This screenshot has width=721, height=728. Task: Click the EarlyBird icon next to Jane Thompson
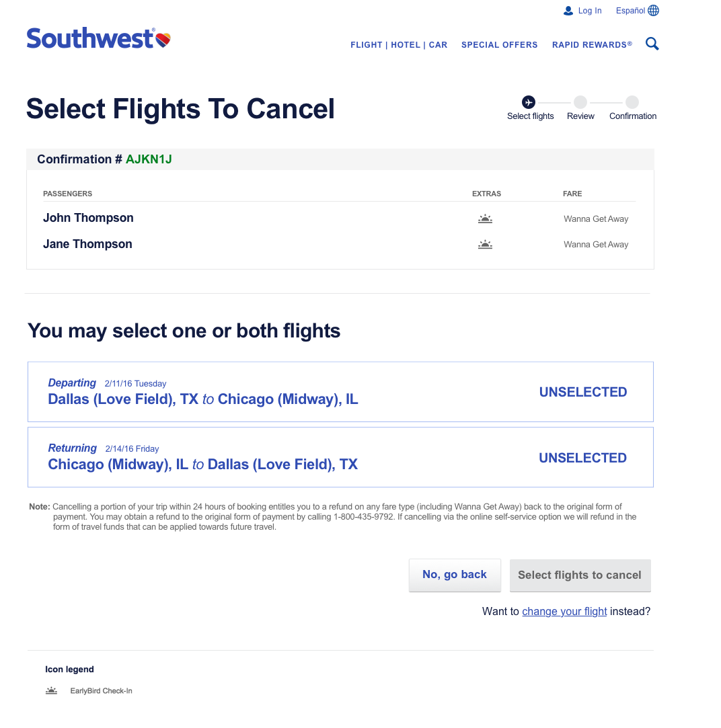(485, 244)
